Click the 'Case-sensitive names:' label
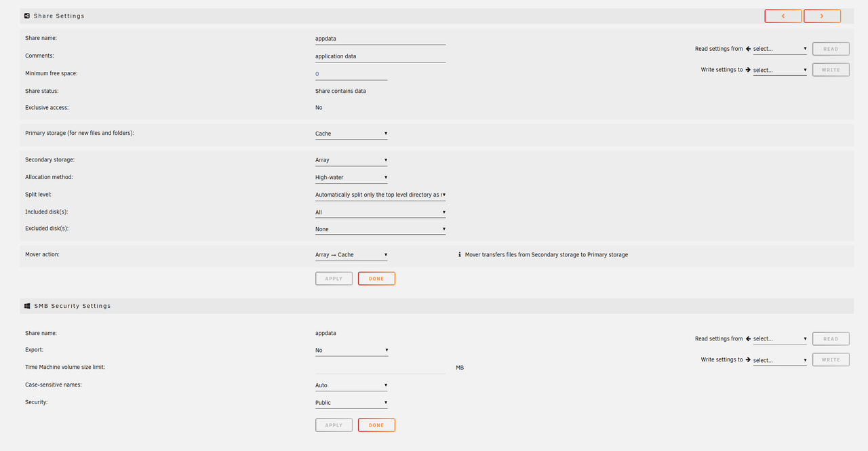 point(53,385)
